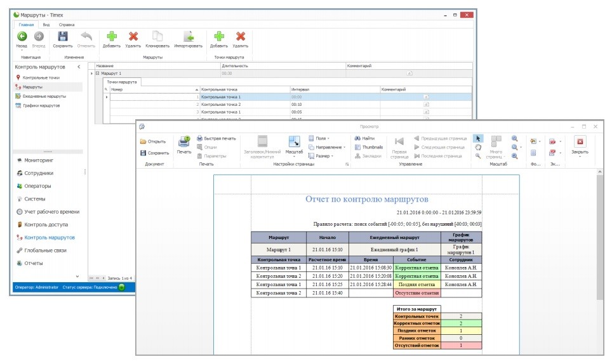Add a new route in the Маршруты group
The width and height of the screenshot is (612, 364).
111,37
